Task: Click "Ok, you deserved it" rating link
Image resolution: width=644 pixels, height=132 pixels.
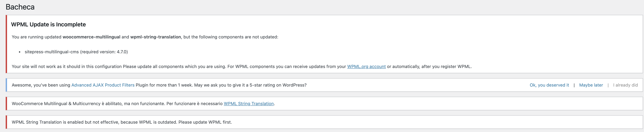Action: point(549,85)
